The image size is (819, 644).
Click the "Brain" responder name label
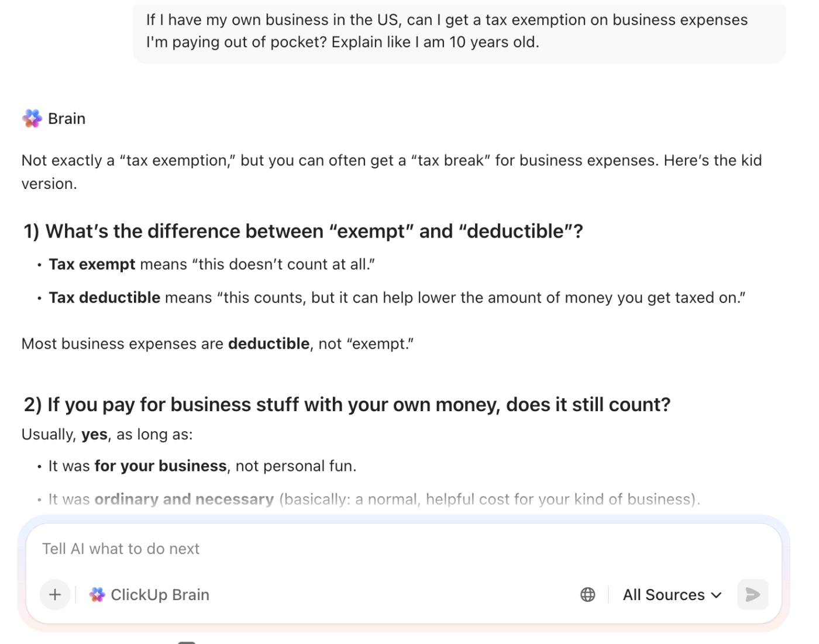coord(67,119)
